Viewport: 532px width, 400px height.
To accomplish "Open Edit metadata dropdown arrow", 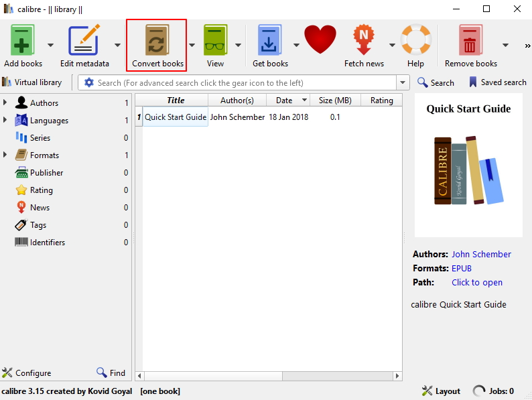I will [117, 45].
